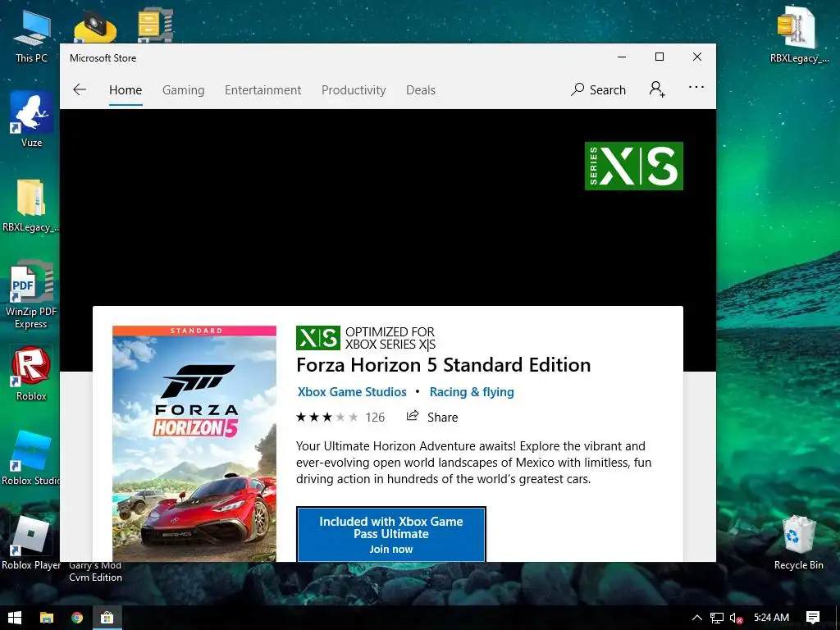Maximize the Microsoft Store window
Image resolution: width=840 pixels, height=630 pixels.
coord(660,57)
